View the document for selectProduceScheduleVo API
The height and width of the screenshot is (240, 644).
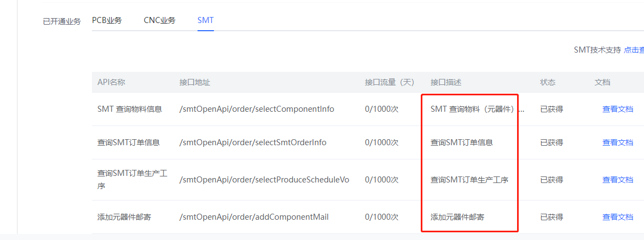(x=617, y=180)
